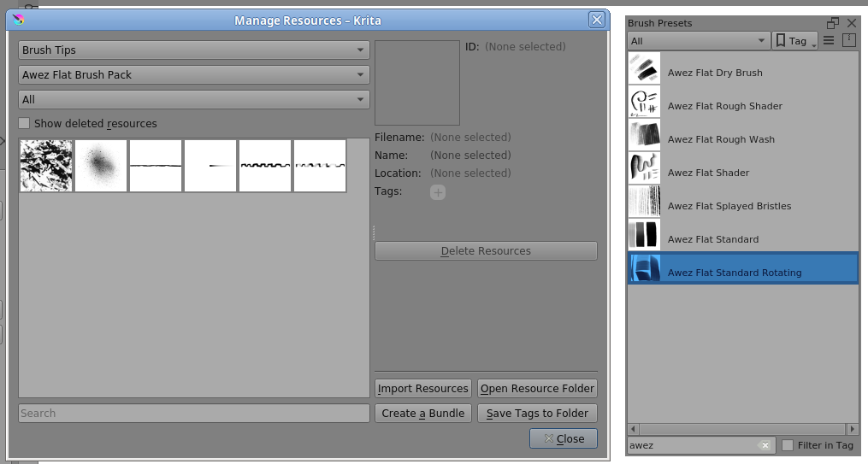Viewport: 868px width, 464px height.
Task: Click the Brush Presets horizontal scrollbar track
Action: point(743,429)
